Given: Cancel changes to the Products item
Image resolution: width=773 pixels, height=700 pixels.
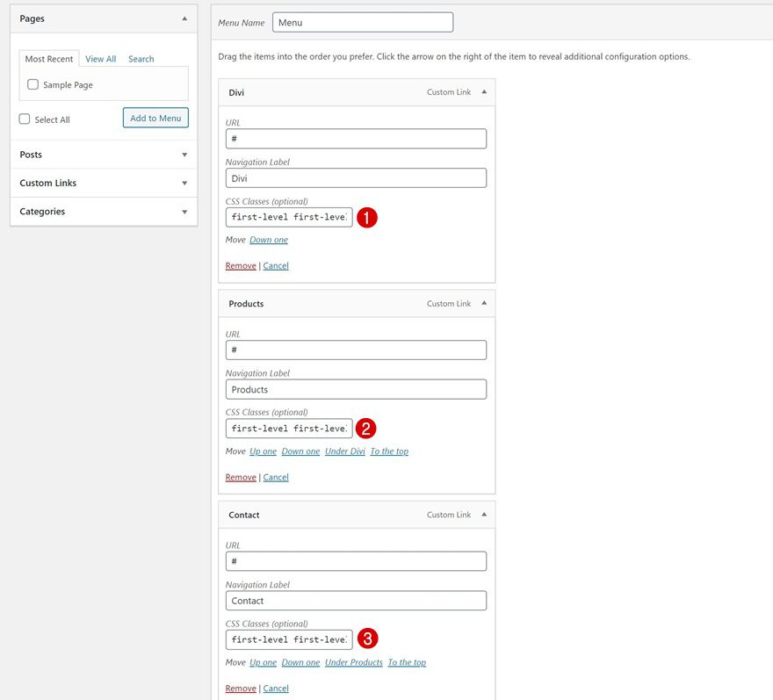Looking at the screenshot, I should (x=276, y=477).
